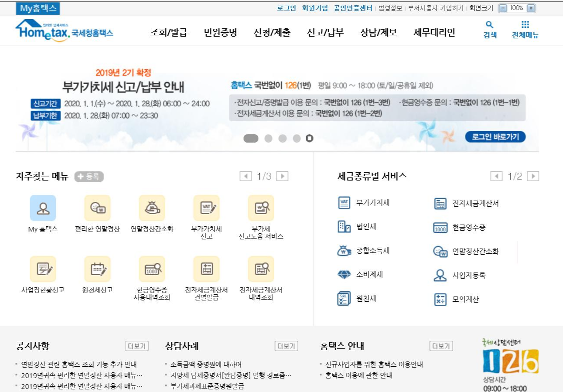The height and width of the screenshot is (392, 563).
Task: Pause the banner slideshow
Action: pyautogui.click(x=310, y=138)
